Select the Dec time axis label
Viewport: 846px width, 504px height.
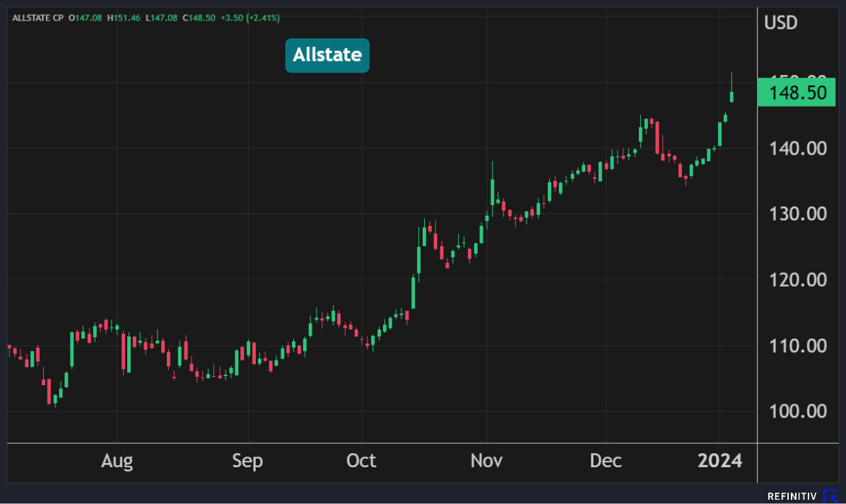coord(606,462)
